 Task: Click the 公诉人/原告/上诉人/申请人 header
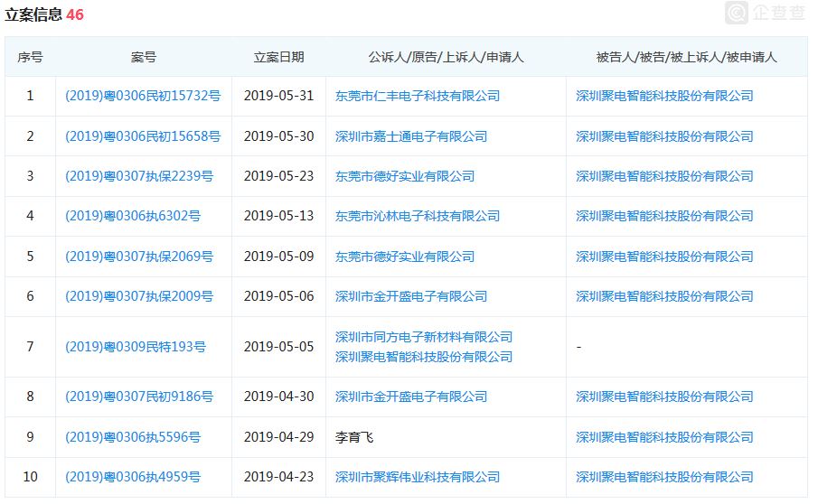coord(446,57)
